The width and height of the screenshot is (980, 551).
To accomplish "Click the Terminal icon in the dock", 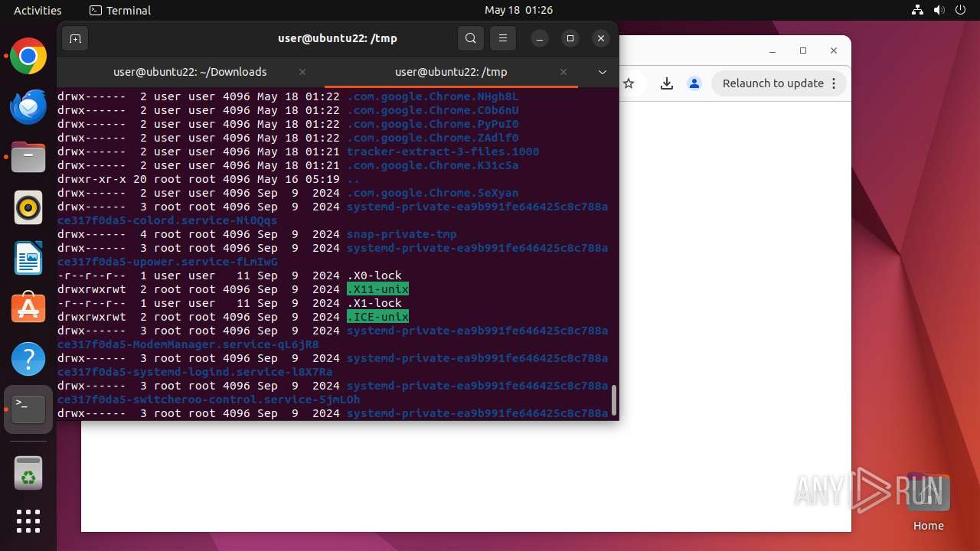I will [x=28, y=409].
